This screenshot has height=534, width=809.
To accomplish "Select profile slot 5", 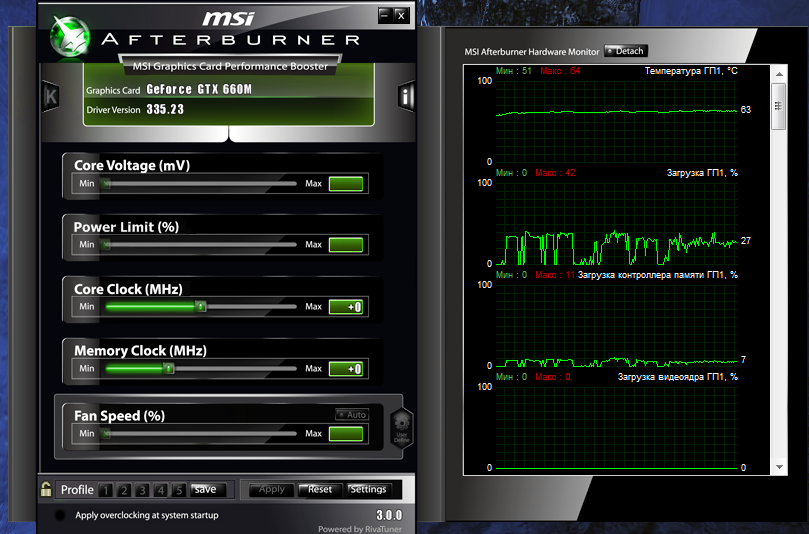I will click(x=178, y=490).
